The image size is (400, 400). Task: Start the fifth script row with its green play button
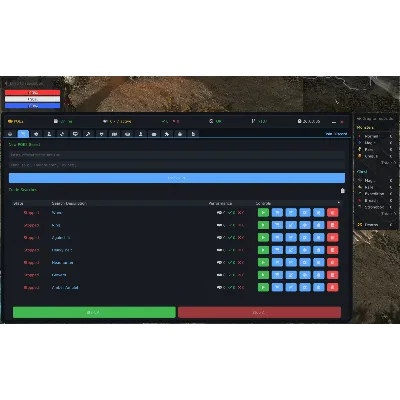click(263, 262)
